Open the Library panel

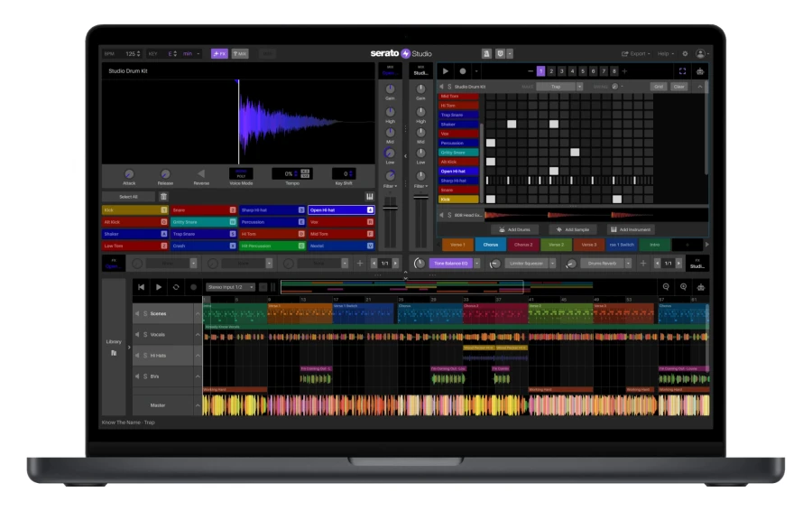pos(114,348)
